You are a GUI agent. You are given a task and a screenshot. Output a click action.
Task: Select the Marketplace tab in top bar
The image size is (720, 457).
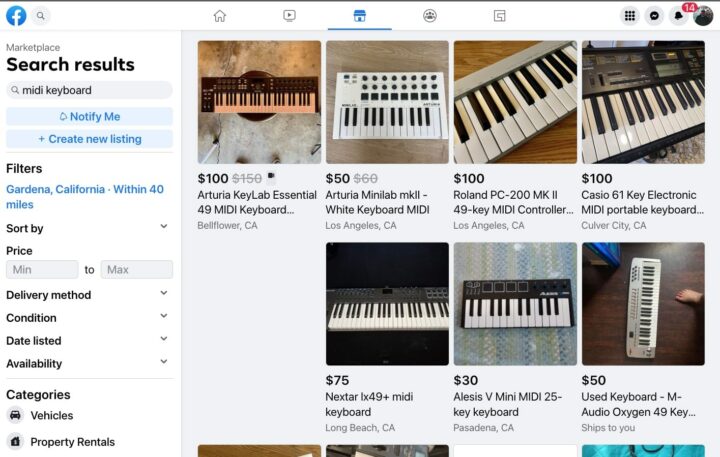pos(359,15)
